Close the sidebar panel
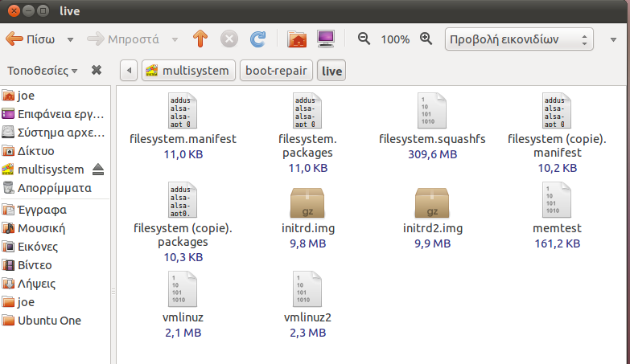The image size is (630, 364). pyautogui.click(x=97, y=70)
